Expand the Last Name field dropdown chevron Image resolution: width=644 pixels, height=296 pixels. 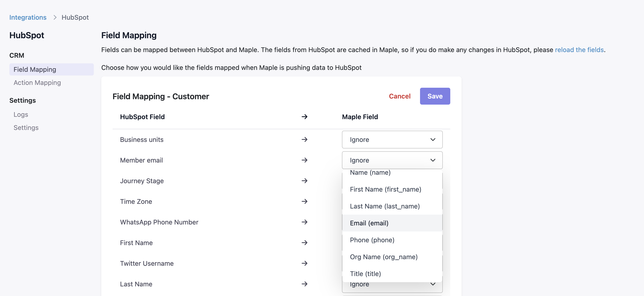433,284
